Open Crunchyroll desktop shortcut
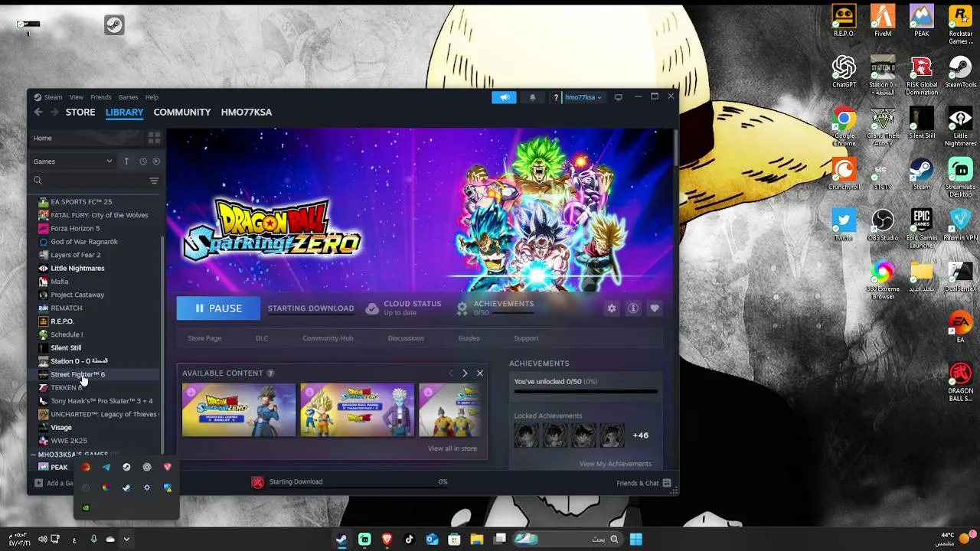The width and height of the screenshot is (980, 551). tap(844, 174)
